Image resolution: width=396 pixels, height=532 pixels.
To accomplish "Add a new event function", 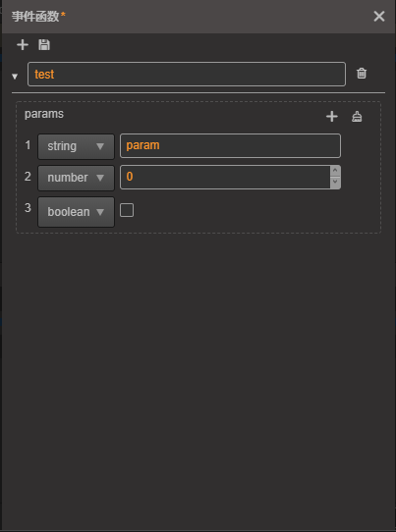I will (23, 45).
